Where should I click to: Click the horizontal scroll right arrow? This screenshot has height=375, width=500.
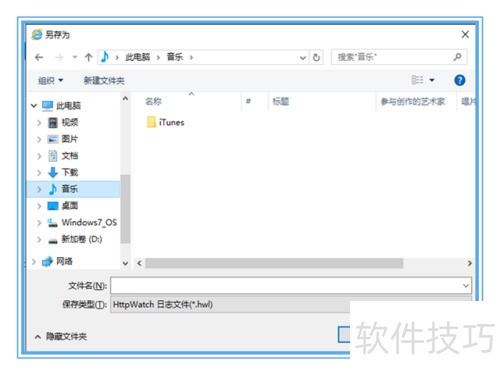pyautogui.click(x=469, y=263)
